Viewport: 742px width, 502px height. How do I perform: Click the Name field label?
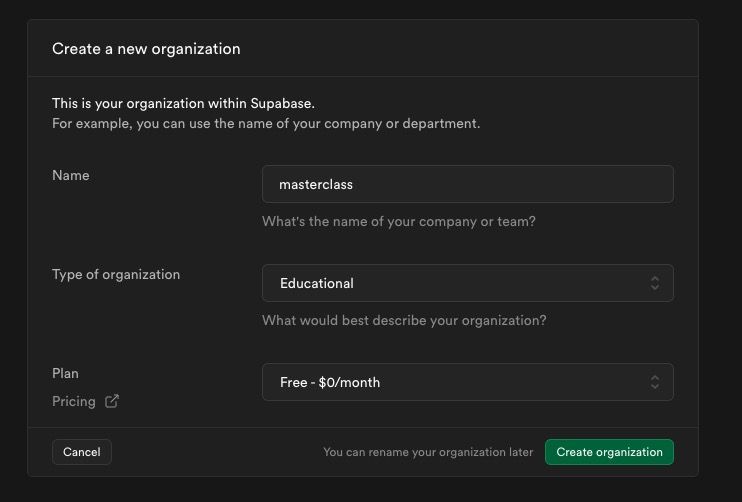pos(71,176)
